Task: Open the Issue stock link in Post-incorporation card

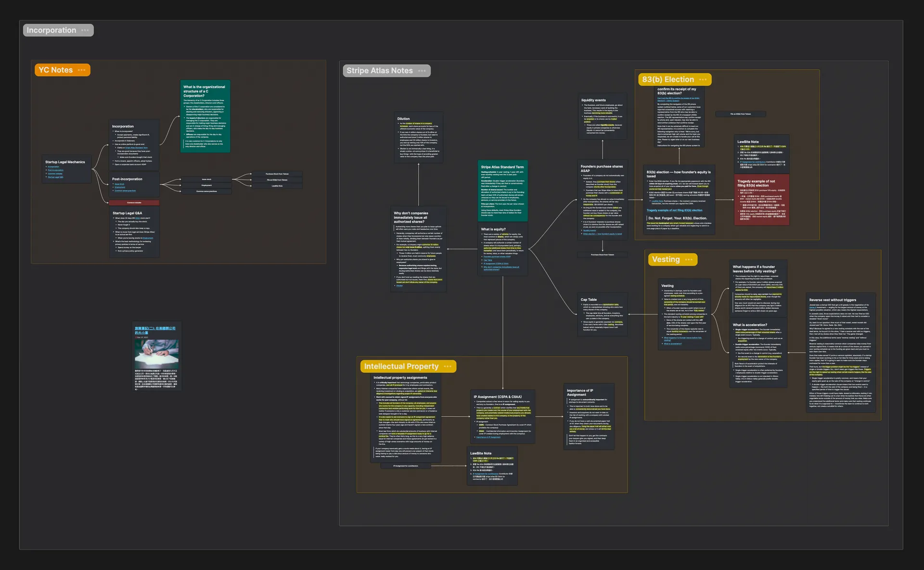Action: point(119,184)
